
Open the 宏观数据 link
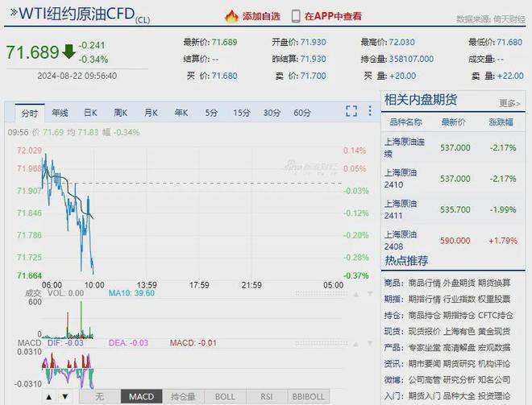(494, 348)
